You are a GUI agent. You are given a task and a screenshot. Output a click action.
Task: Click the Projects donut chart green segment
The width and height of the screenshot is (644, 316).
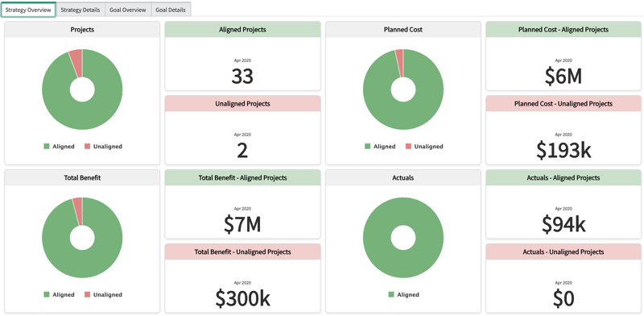click(x=82, y=115)
